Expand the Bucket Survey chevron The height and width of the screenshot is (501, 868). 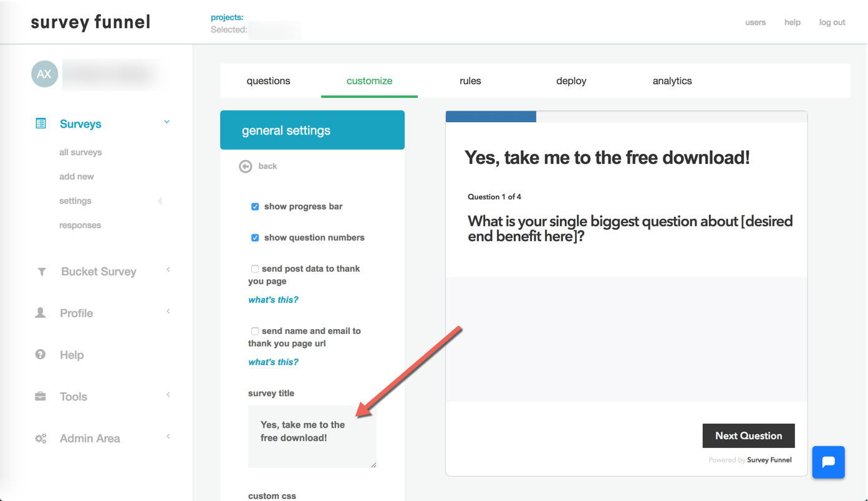point(168,270)
